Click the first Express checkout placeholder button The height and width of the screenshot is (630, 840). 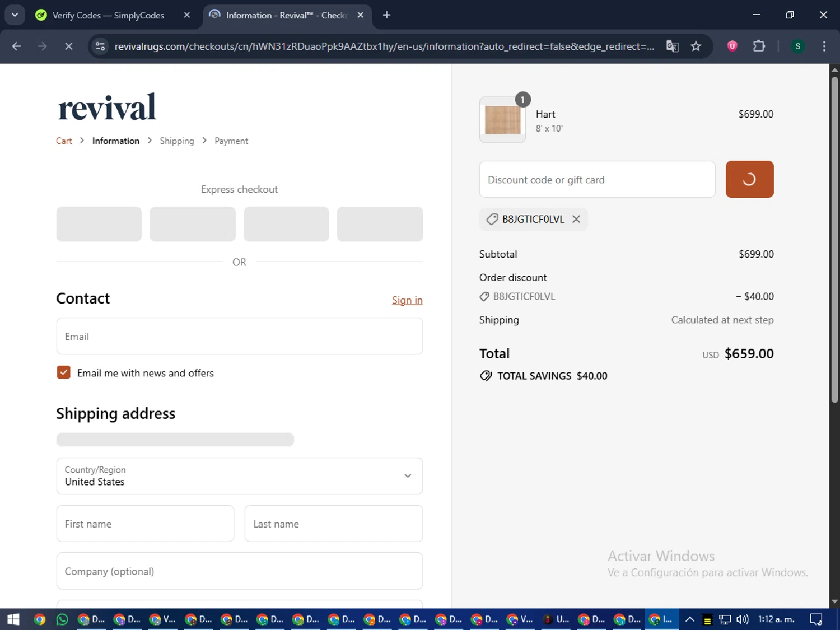coord(99,224)
